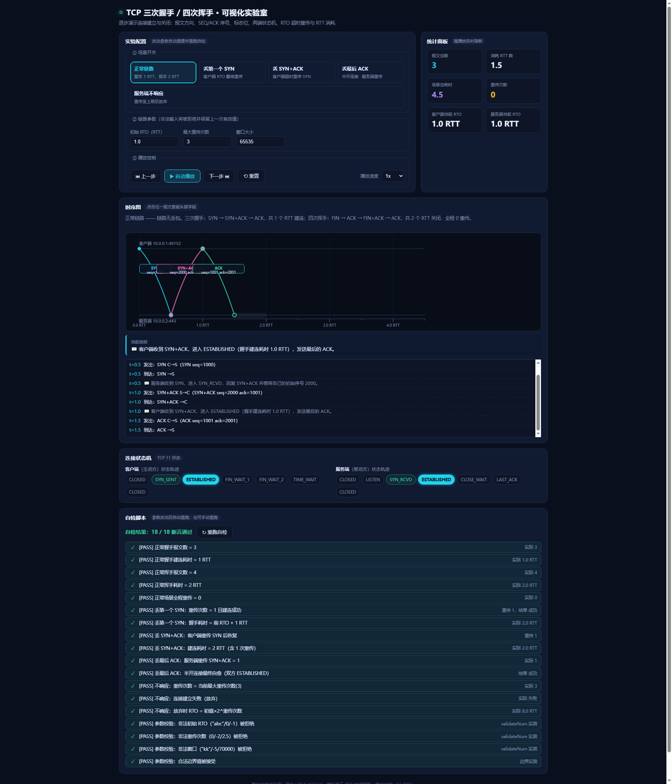672x784 pixels.
Task: Click check row 参数校验: 合法边界值被接受
Action: point(333,762)
